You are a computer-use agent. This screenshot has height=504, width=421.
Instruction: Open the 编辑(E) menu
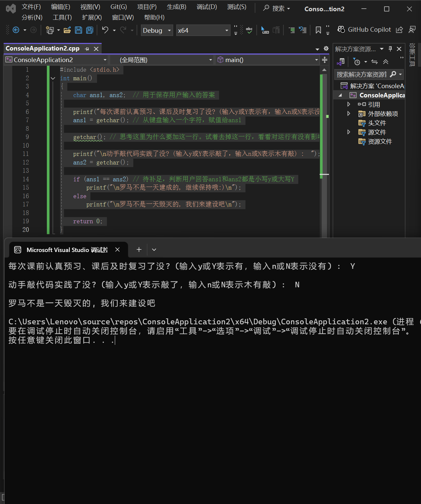click(61, 7)
